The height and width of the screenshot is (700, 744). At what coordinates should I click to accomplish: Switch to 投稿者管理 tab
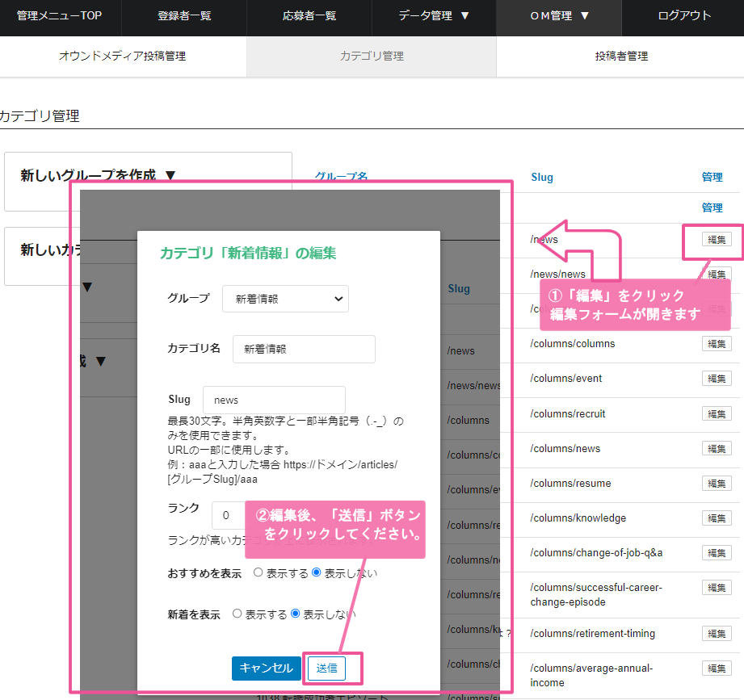click(x=620, y=57)
